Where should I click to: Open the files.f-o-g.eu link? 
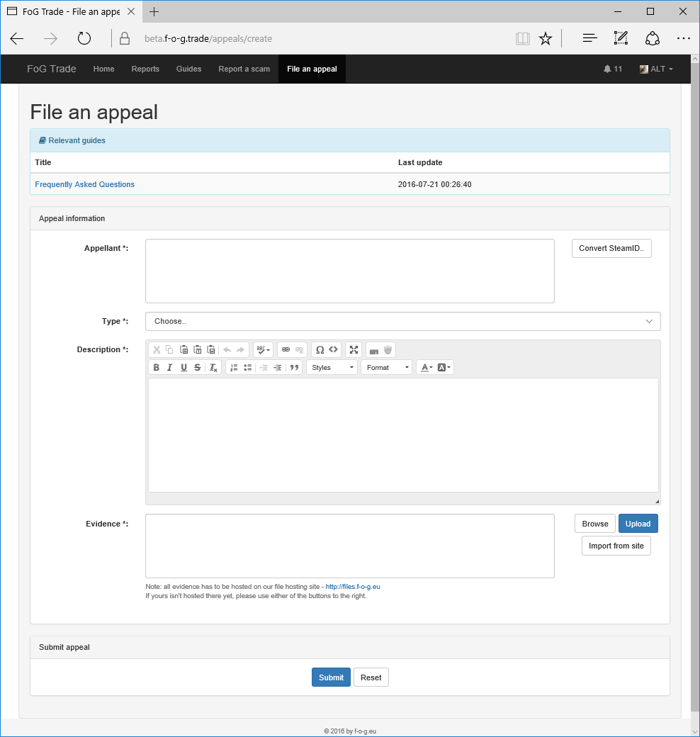353,587
